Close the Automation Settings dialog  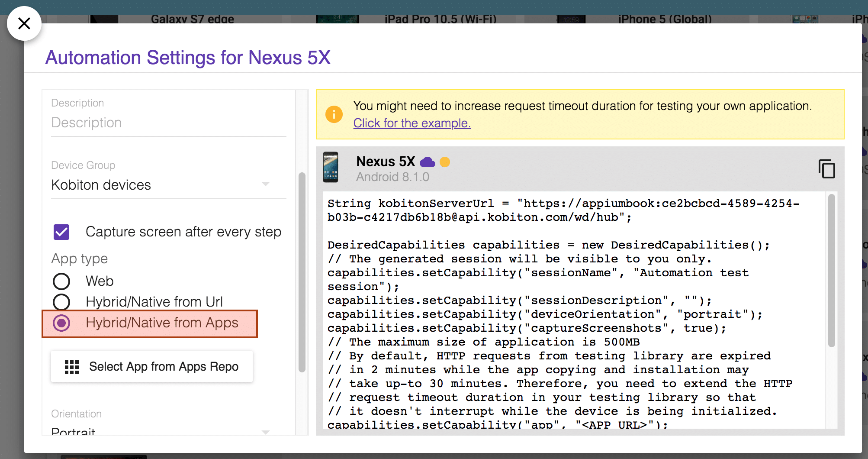point(24,23)
